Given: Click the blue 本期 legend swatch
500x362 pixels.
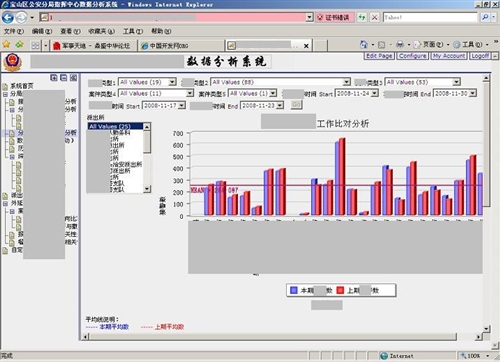Looking at the screenshot, I should pos(294,290).
